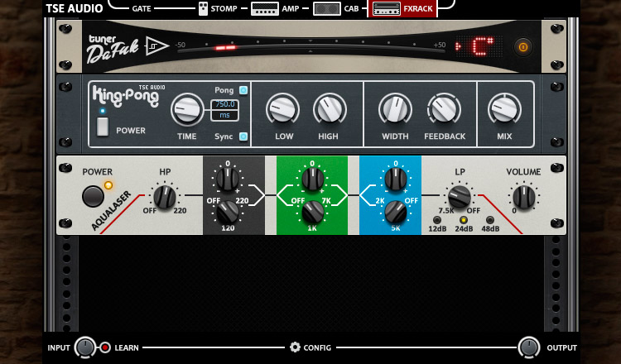Click the cabinet speaker icon

point(327,9)
